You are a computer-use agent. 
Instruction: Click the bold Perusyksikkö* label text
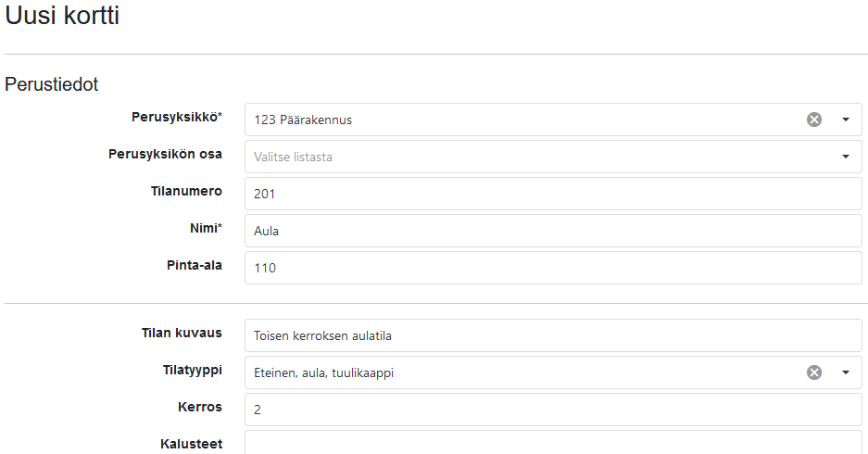pos(177,117)
